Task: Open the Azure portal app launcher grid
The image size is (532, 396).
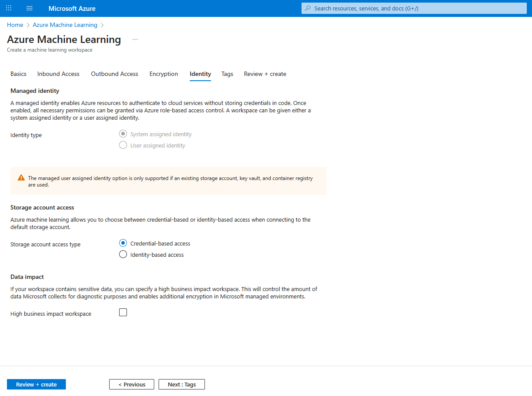Action: coord(8,8)
